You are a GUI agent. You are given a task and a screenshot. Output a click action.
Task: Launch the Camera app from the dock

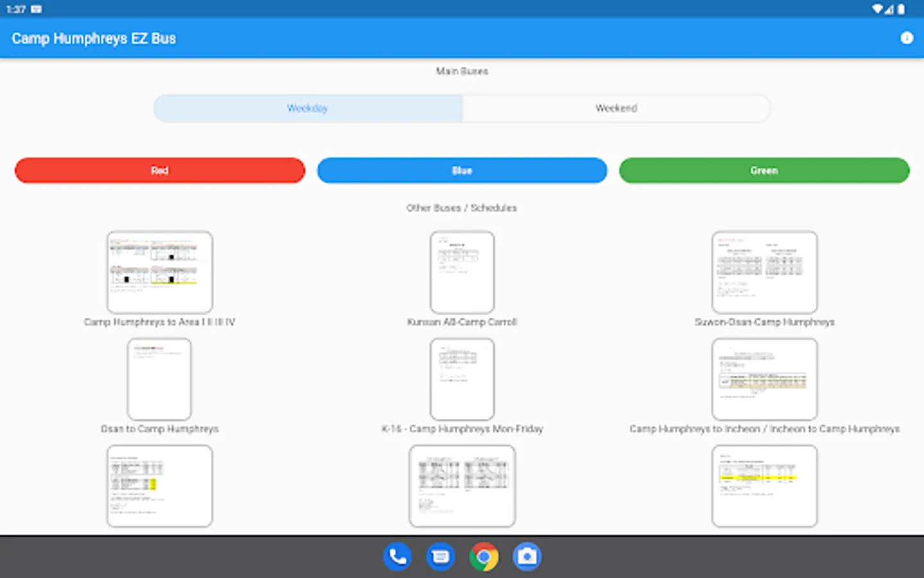[x=527, y=557]
